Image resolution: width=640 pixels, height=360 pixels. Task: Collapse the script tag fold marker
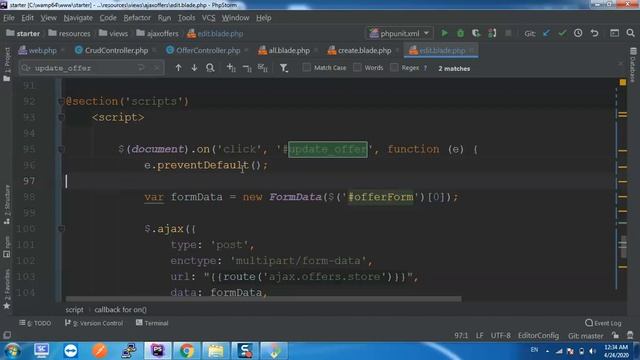(61, 117)
